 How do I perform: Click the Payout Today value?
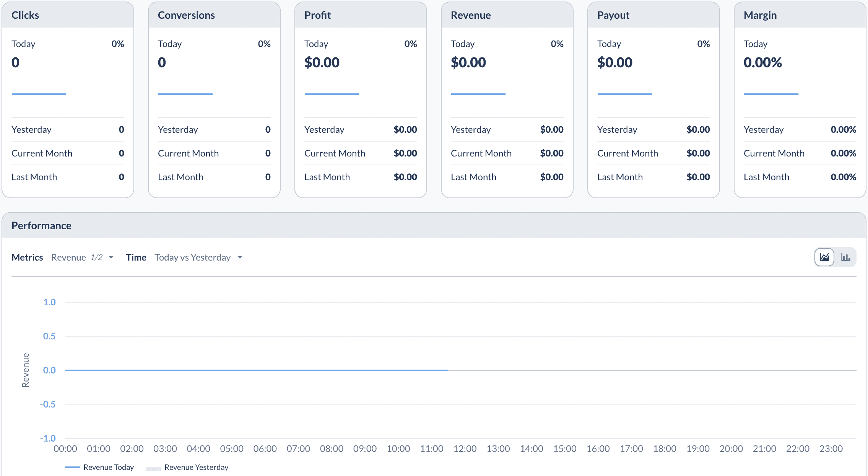pos(614,62)
